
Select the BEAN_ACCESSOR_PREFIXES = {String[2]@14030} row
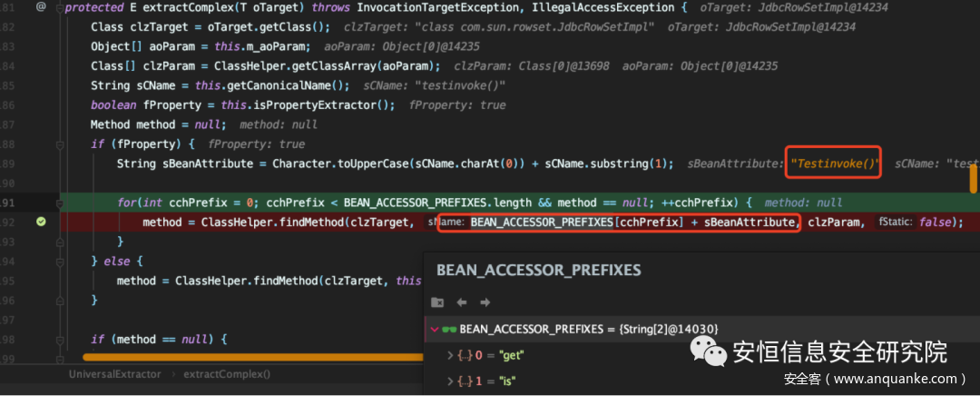(x=701, y=329)
